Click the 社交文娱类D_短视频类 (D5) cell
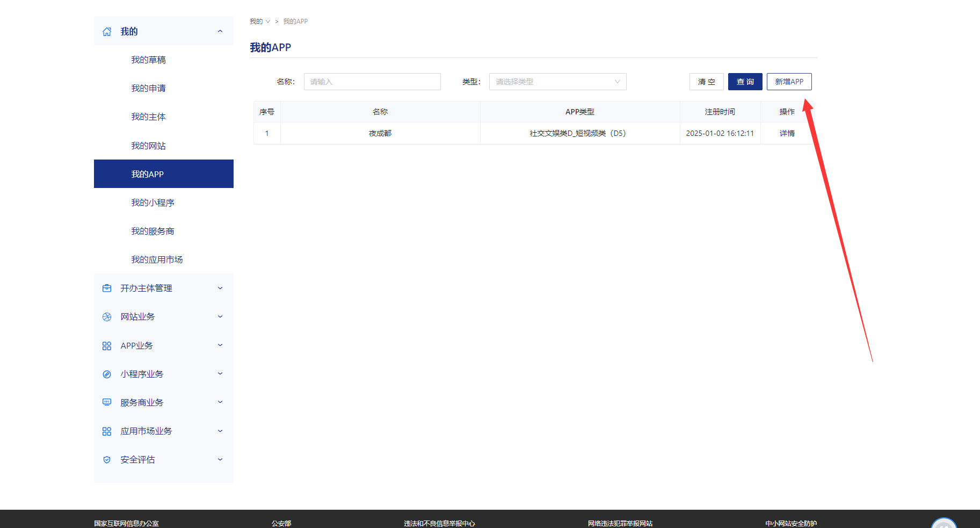The width and height of the screenshot is (980, 528). click(580, 133)
